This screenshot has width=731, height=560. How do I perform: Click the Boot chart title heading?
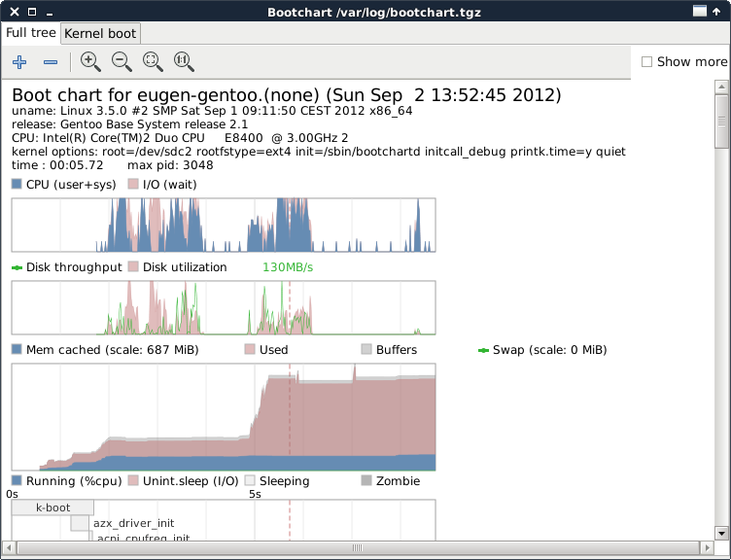click(286, 95)
